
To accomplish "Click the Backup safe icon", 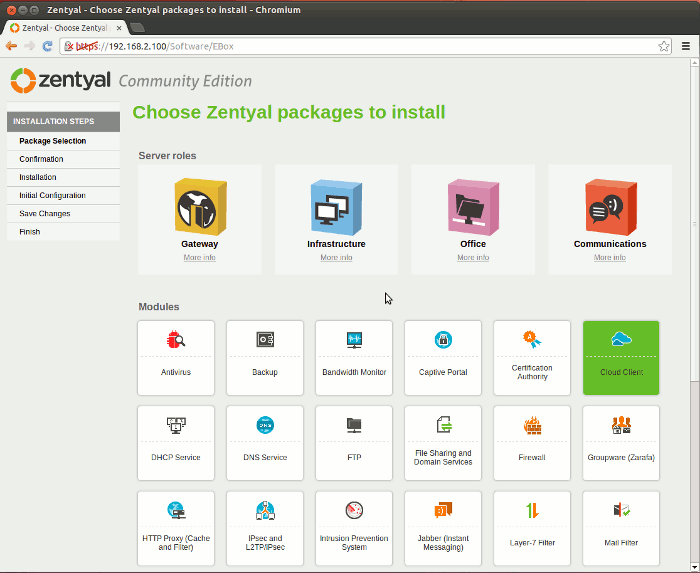I will 265,340.
